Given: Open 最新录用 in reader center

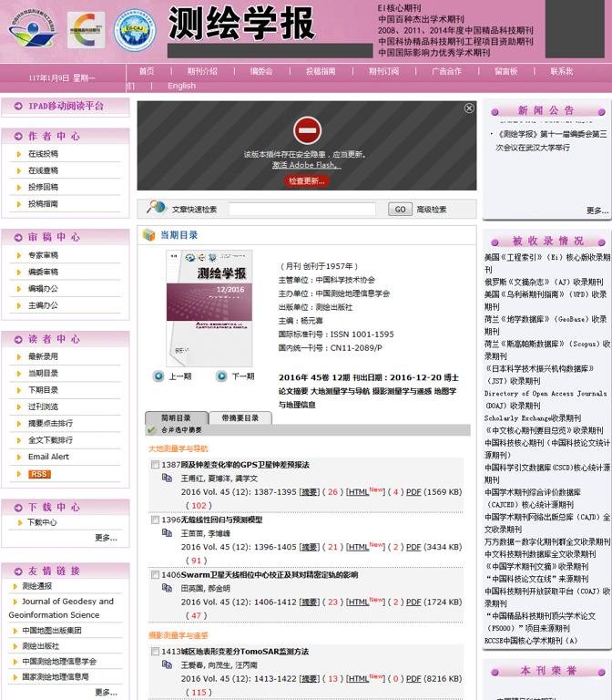Looking at the screenshot, I should (x=44, y=356).
